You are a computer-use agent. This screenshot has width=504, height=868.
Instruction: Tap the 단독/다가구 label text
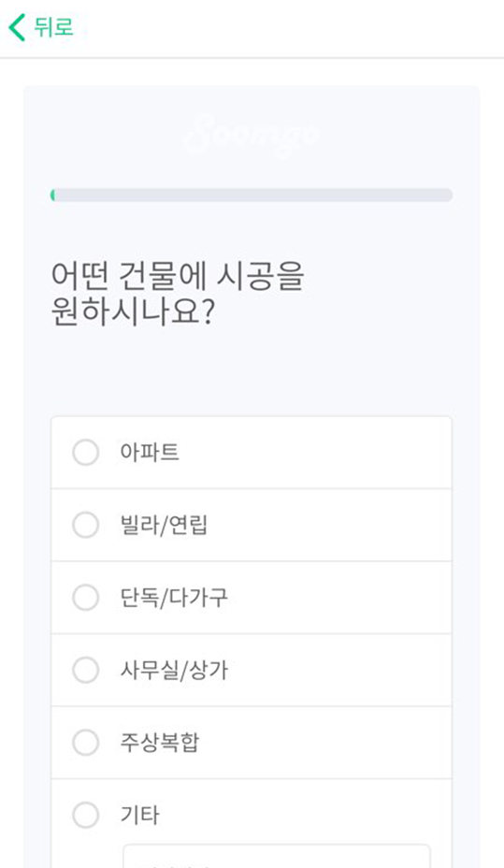[x=174, y=598]
